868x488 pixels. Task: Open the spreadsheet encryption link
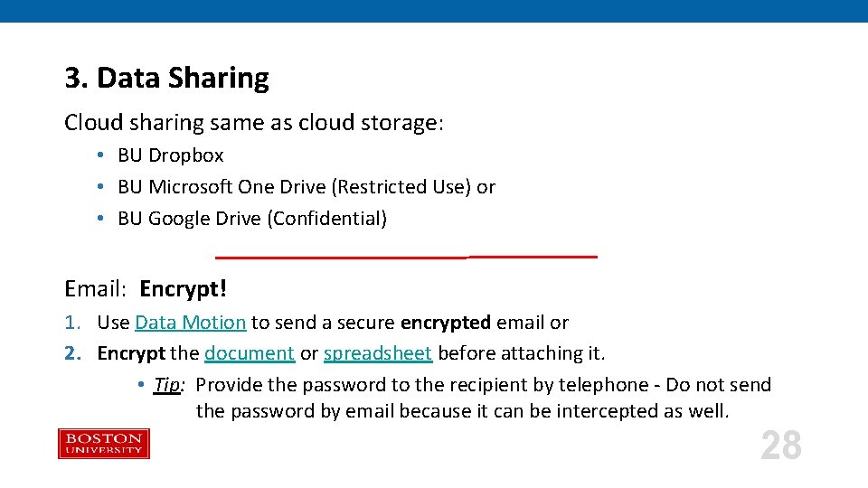click(x=378, y=353)
